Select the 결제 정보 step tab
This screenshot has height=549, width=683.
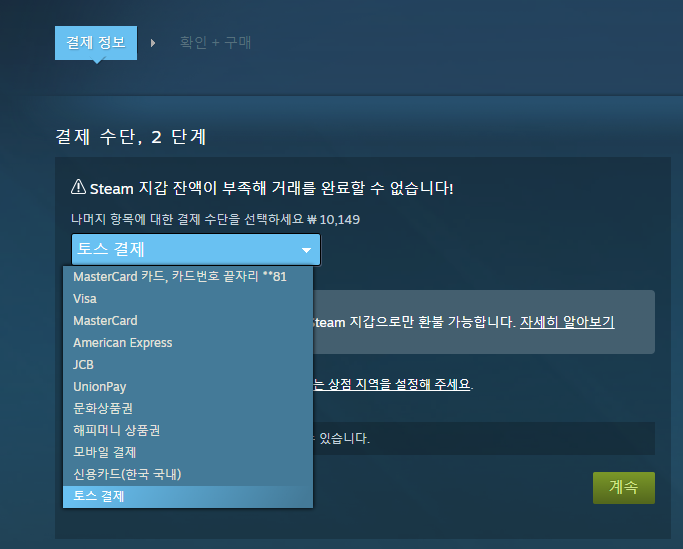(96, 43)
